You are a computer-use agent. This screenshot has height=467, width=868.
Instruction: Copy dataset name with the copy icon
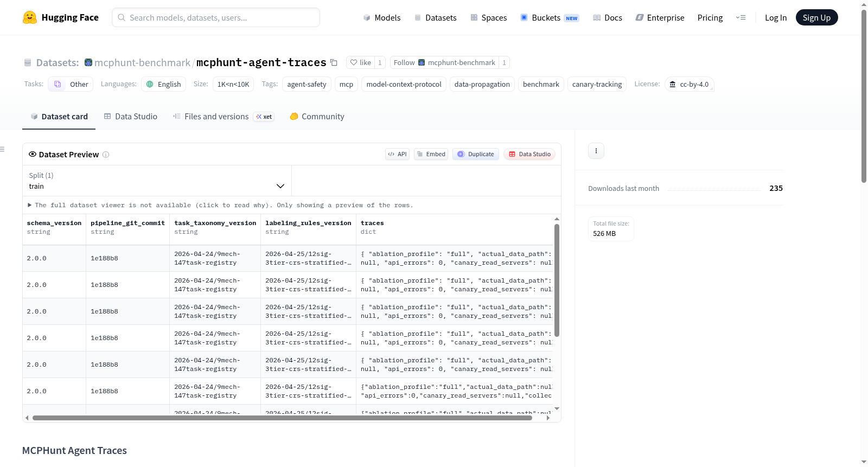click(x=334, y=63)
